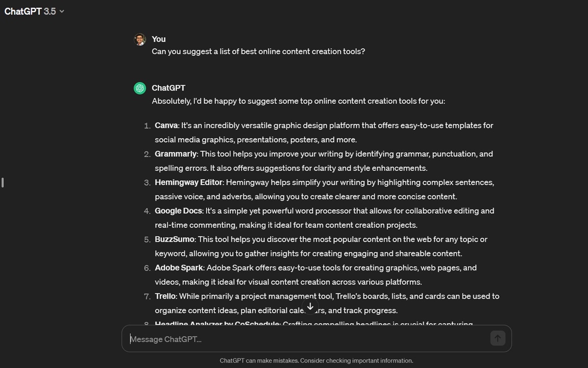Image resolution: width=588 pixels, height=368 pixels.
Task: Click the bold "BuzzSumo" list entry
Action: tap(174, 239)
